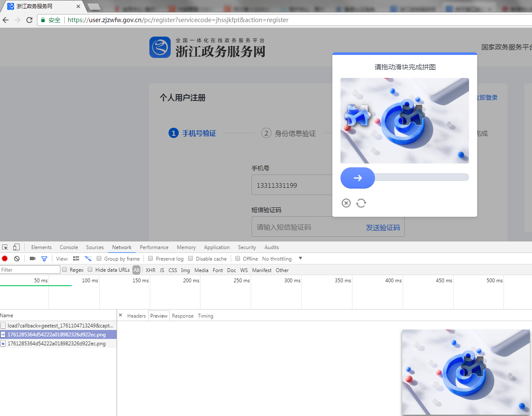Toggle the Offline checkbox
This screenshot has width=532, height=416.
tap(237, 258)
